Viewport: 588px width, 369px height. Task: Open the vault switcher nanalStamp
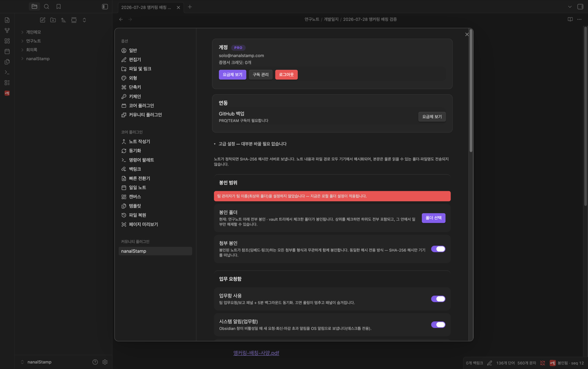pos(36,362)
